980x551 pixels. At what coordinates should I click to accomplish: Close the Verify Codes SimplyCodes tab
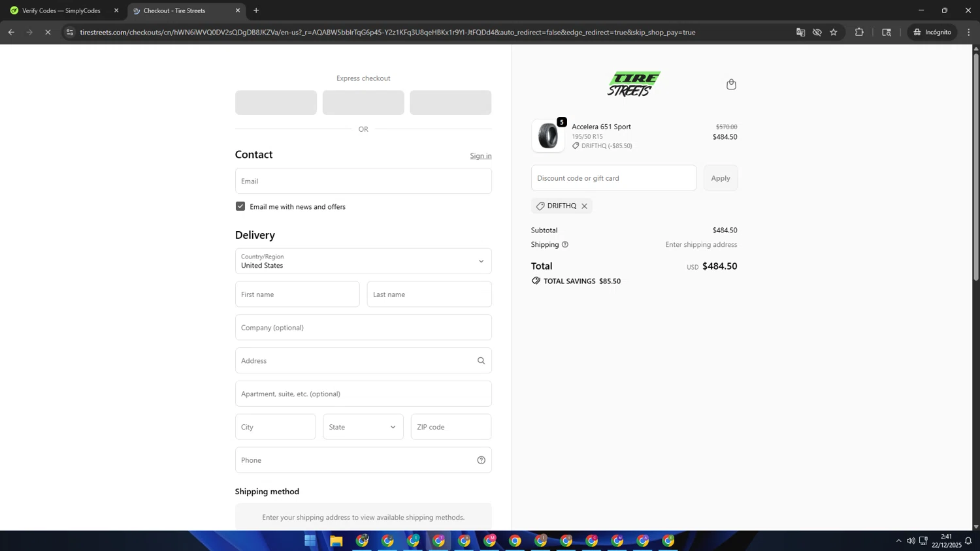coord(116,10)
